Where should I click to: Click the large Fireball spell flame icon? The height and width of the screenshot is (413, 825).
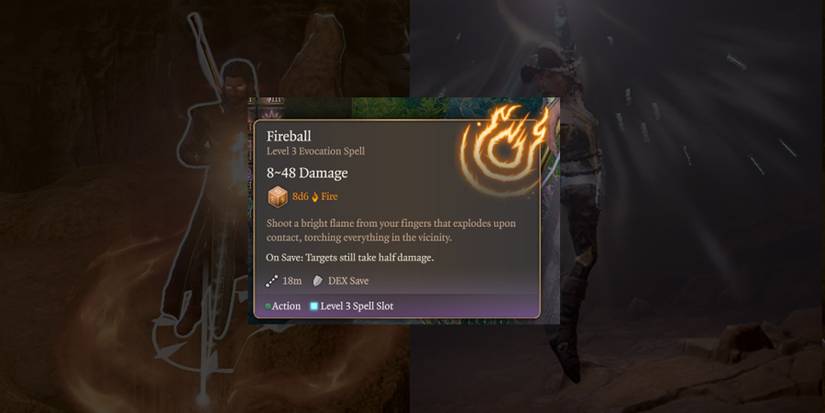click(x=504, y=150)
